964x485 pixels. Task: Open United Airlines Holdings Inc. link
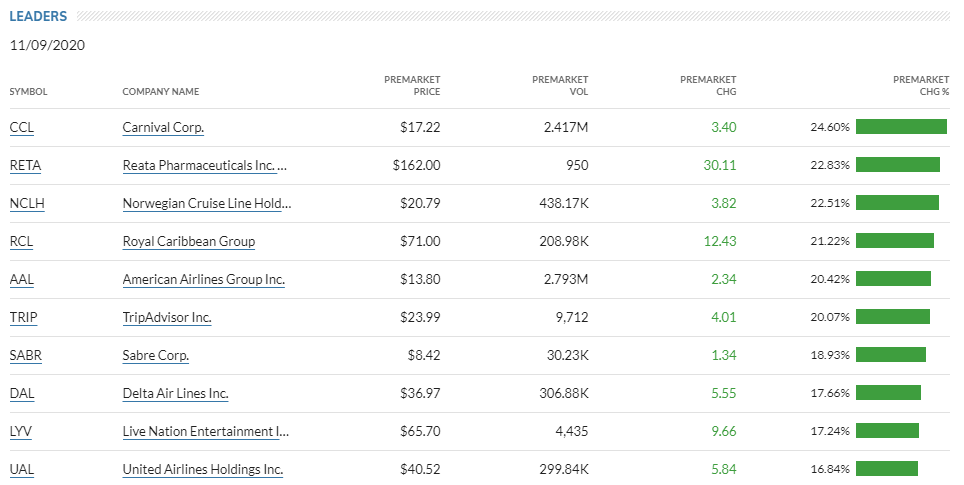click(202, 470)
